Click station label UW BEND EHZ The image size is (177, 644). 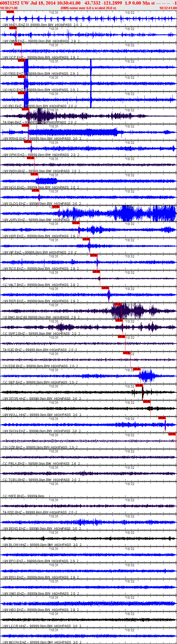pyautogui.click(x=14, y=529)
